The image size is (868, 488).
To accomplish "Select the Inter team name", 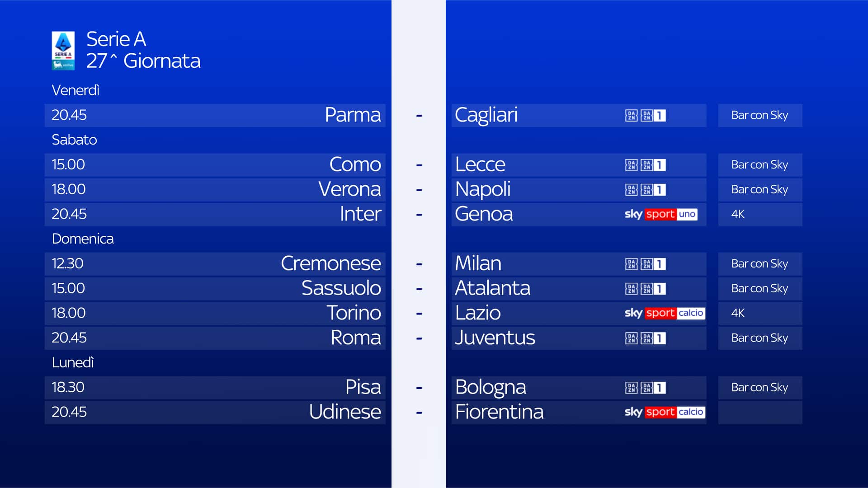I will tap(360, 214).
